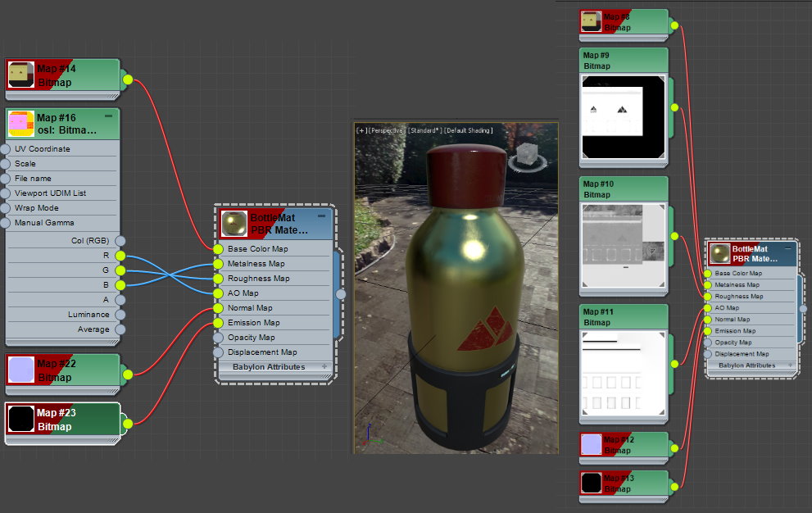Click the Map #8 output socket
812x513 pixels.
tap(674, 25)
